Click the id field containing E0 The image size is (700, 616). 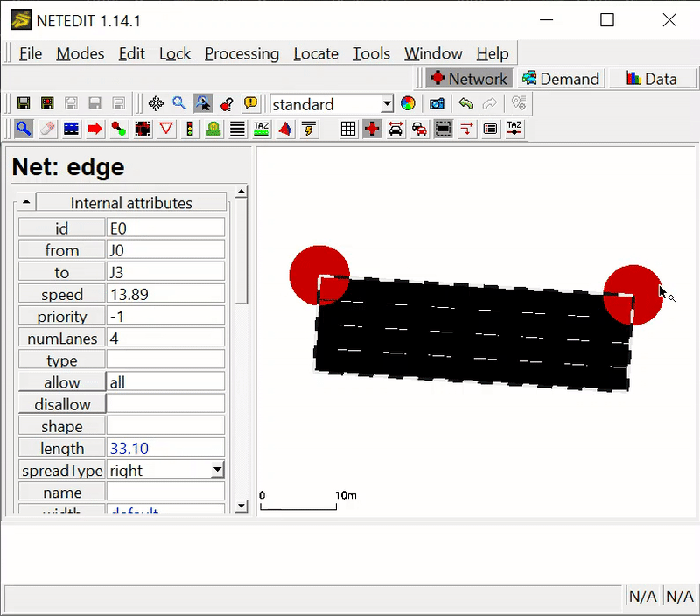[x=165, y=227]
